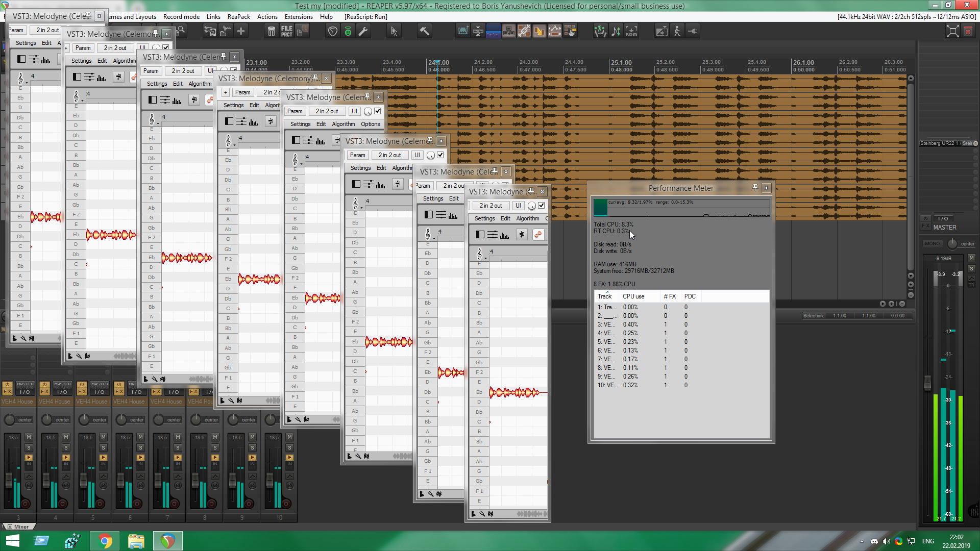Image resolution: width=980 pixels, height=551 pixels.
Task: Click the BPM toolbar icon
Action: [631, 31]
